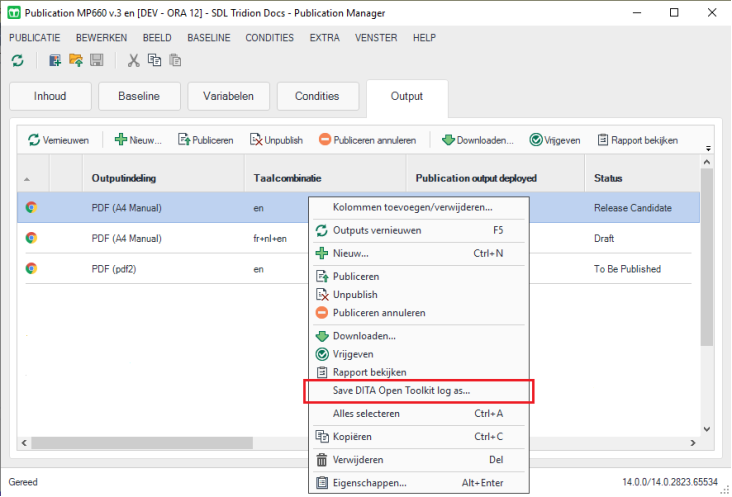Open the BEELD menu
Viewport: 732px width, 497px height.
pyautogui.click(x=157, y=38)
